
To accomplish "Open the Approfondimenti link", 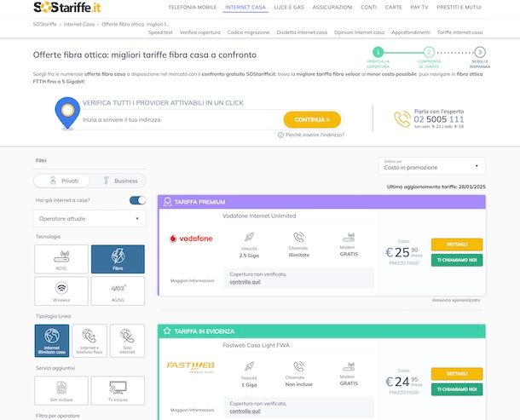I will (411, 32).
